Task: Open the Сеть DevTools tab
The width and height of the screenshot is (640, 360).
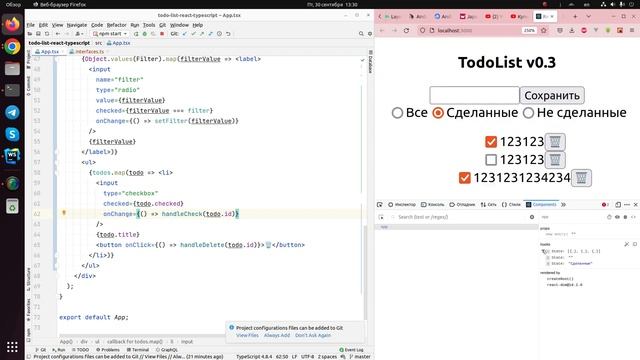Action: [489, 204]
